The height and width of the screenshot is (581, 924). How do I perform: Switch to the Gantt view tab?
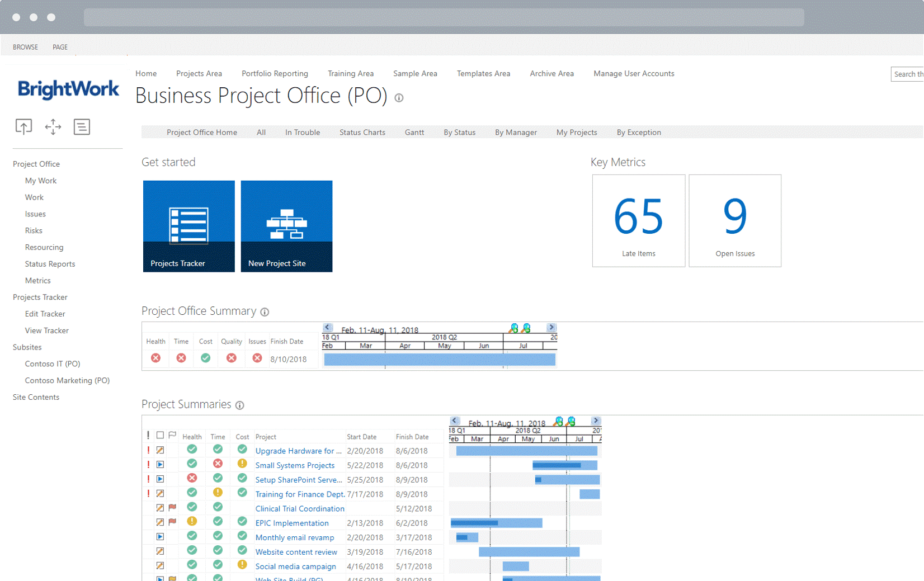pos(414,133)
